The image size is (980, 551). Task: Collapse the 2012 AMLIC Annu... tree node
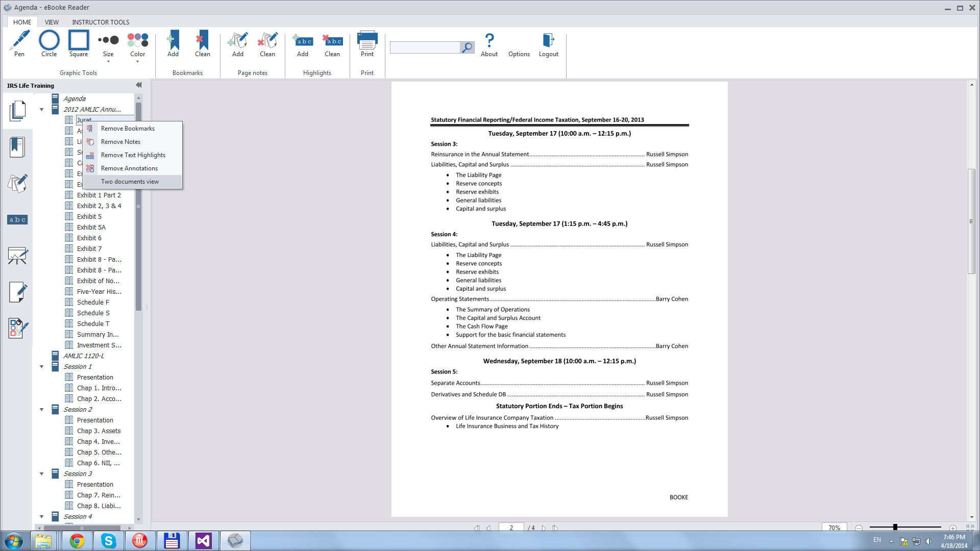click(x=42, y=110)
